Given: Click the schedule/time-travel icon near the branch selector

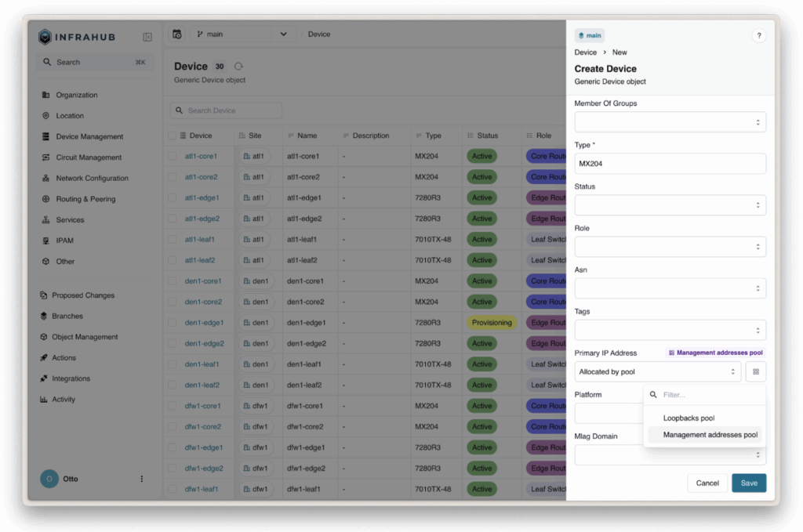Looking at the screenshot, I should click(176, 34).
